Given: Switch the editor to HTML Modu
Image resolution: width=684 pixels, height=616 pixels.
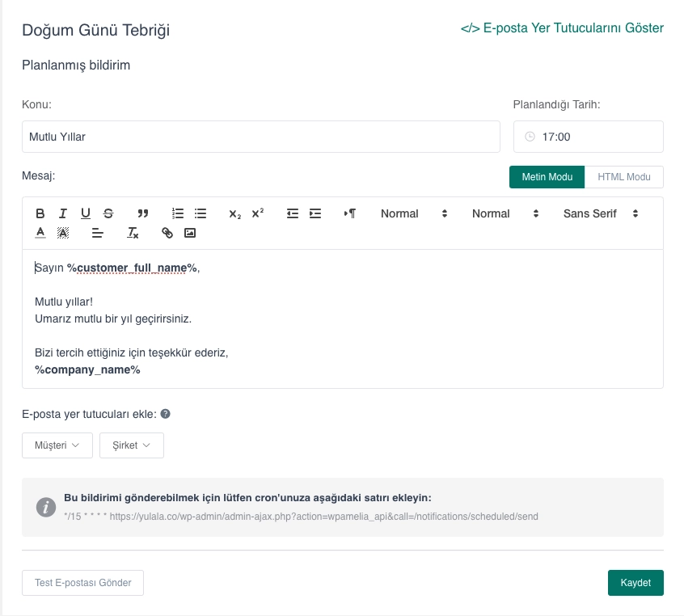Looking at the screenshot, I should point(623,177).
